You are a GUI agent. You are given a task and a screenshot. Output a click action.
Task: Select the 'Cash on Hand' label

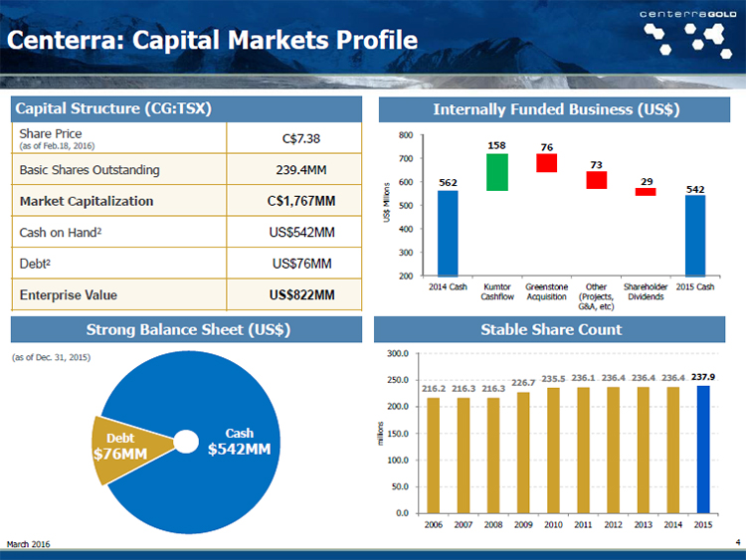[61, 233]
